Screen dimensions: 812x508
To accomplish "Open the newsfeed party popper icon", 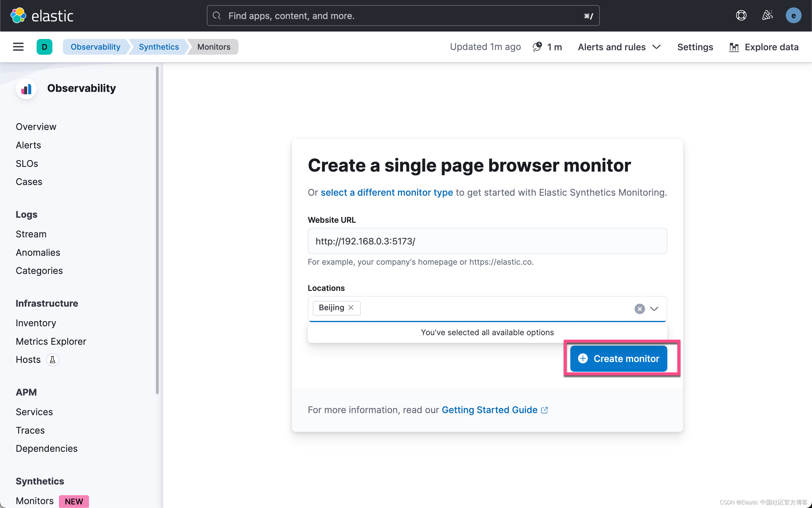I will coord(767,15).
